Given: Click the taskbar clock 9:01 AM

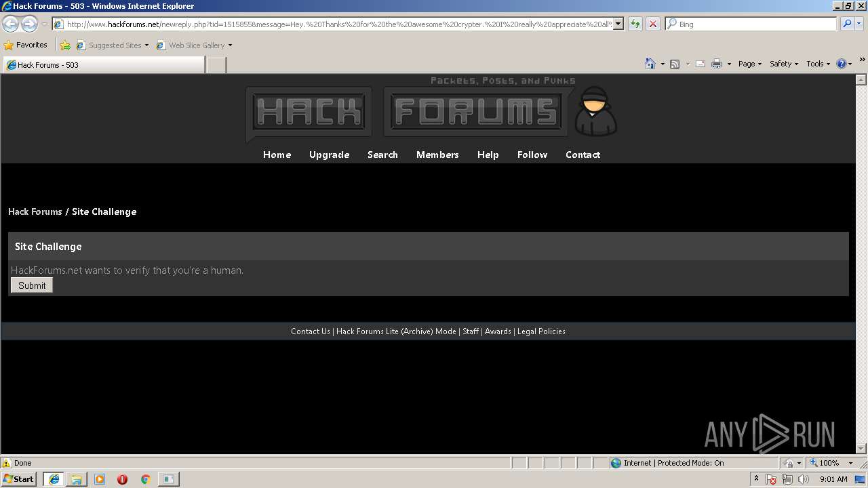Looking at the screenshot, I should [833, 479].
